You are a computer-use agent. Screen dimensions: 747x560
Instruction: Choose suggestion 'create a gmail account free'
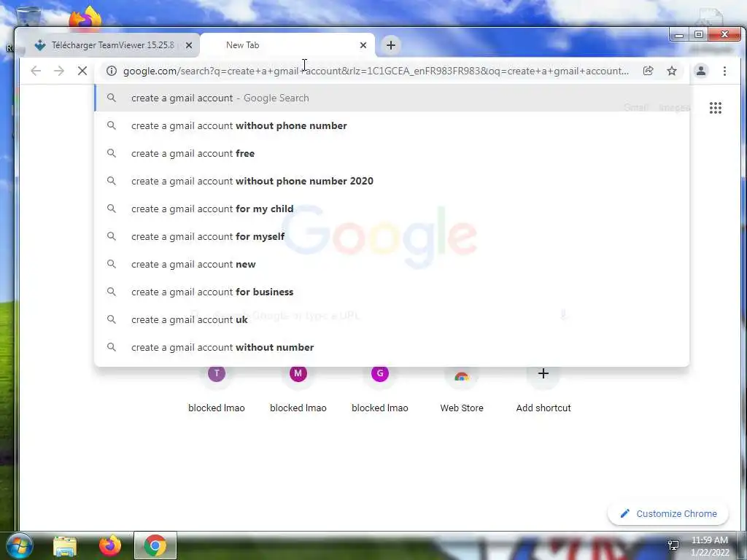tap(392, 153)
